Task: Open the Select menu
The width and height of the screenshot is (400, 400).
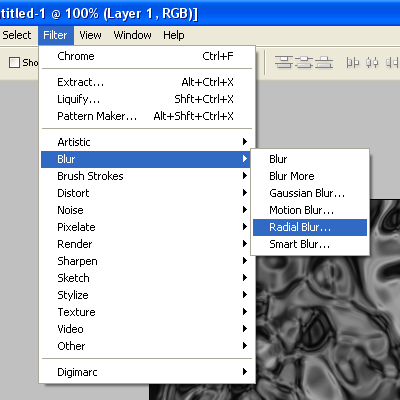Action: (17, 35)
